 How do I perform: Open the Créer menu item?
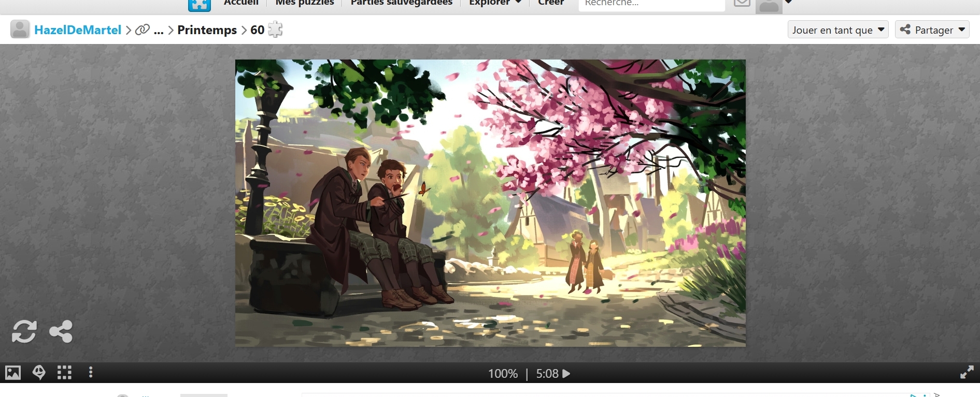click(x=551, y=3)
